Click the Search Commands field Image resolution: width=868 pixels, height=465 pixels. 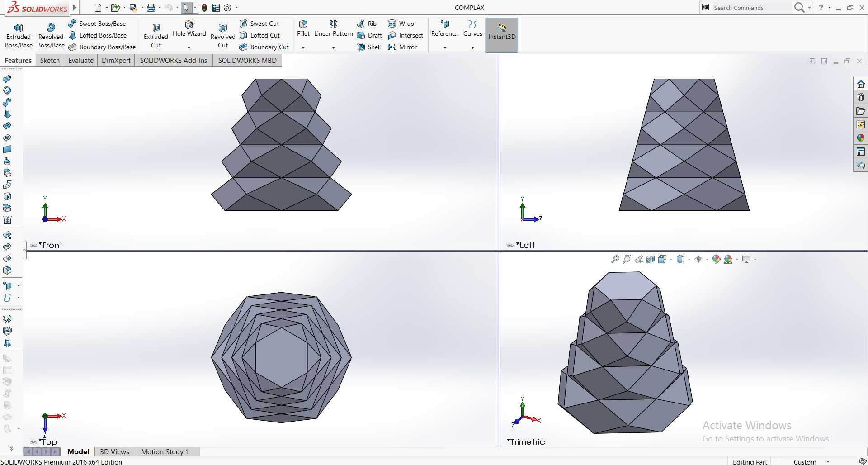[751, 8]
